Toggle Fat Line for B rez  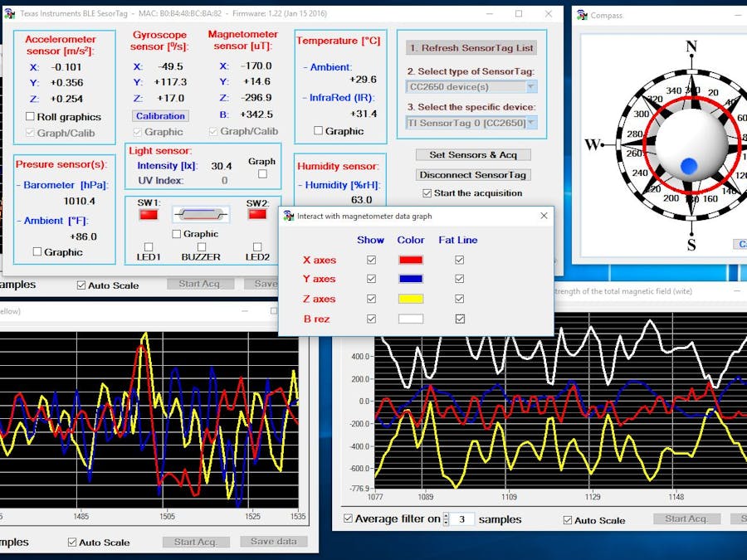[x=459, y=319]
